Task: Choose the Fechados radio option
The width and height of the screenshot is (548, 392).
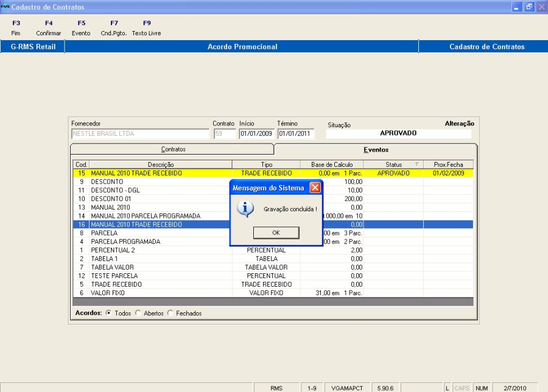Action: (x=170, y=313)
